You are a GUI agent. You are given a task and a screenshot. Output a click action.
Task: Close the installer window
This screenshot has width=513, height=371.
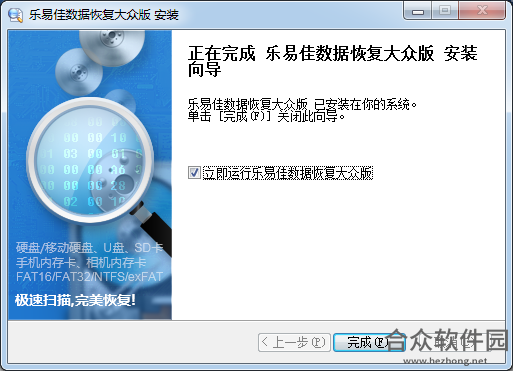pos(482,11)
